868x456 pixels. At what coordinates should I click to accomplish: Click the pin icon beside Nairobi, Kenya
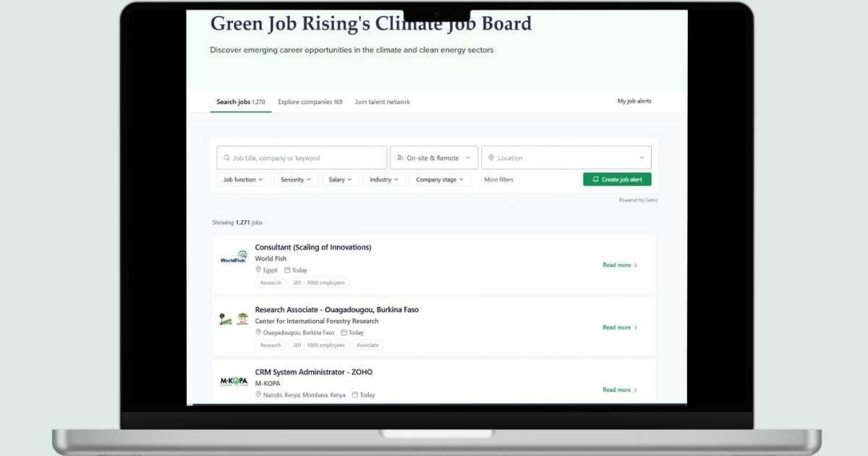click(x=258, y=394)
